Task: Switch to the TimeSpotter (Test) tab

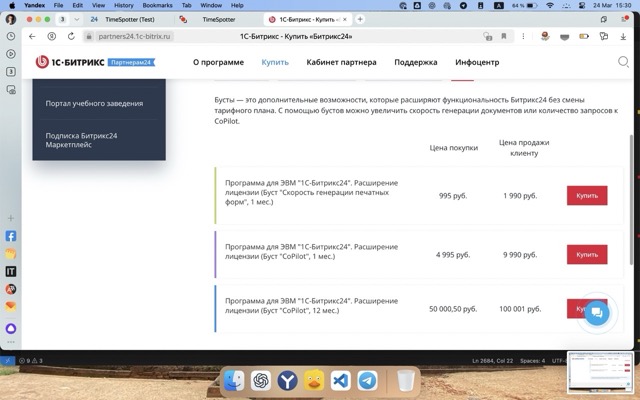Action: tap(130, 19)
